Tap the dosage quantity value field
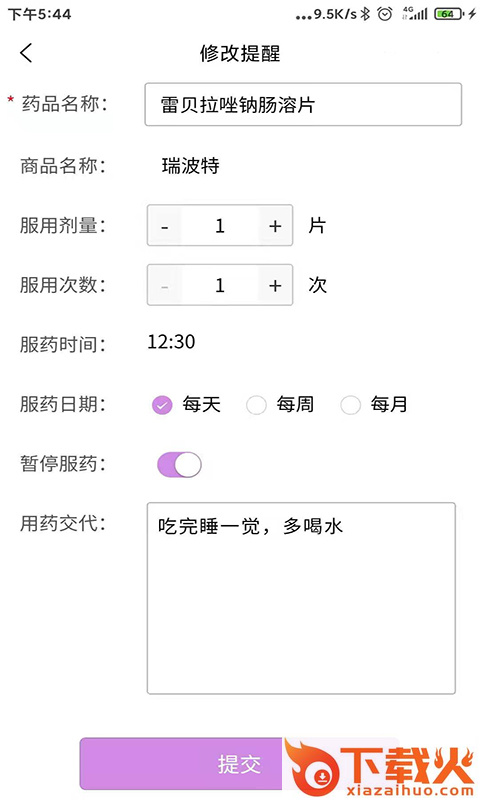This screenshot has height=800, width=480. (x=220, y=226)
